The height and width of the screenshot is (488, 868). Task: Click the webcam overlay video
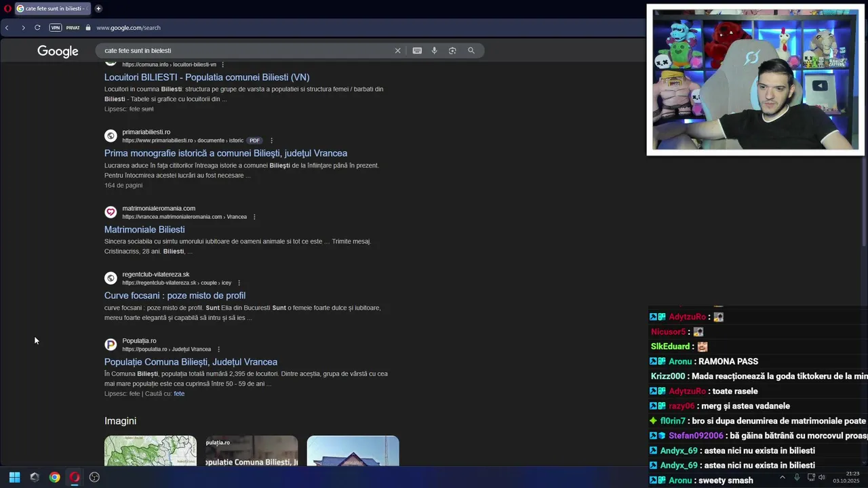[755, 80]
